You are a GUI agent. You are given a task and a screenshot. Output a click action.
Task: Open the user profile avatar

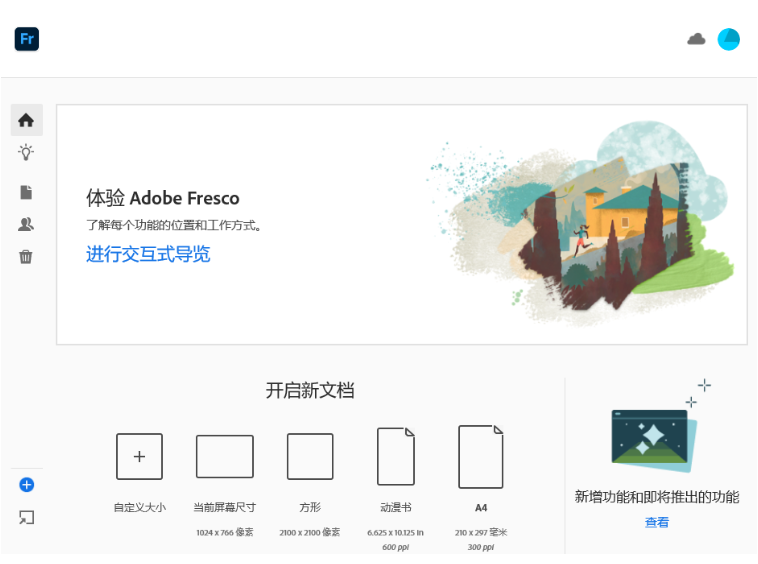click(729, 39)
